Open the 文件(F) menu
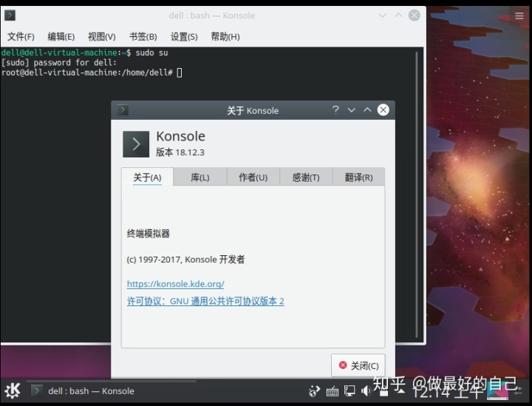 pos(21,36)
